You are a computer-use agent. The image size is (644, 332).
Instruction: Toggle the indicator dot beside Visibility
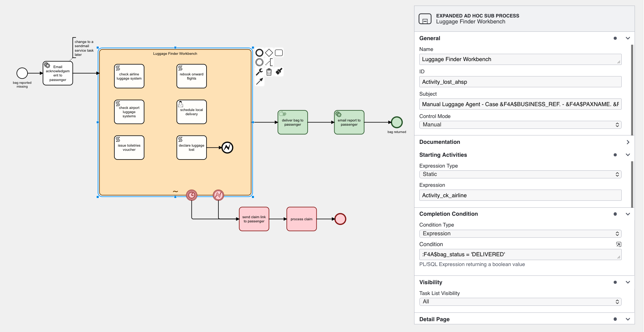pos(615,282)
